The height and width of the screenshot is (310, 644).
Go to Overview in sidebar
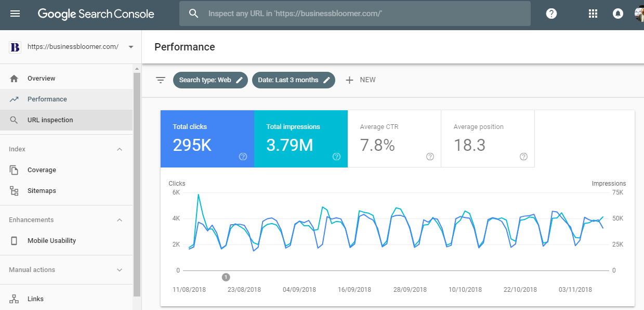(x=66, y=79)
